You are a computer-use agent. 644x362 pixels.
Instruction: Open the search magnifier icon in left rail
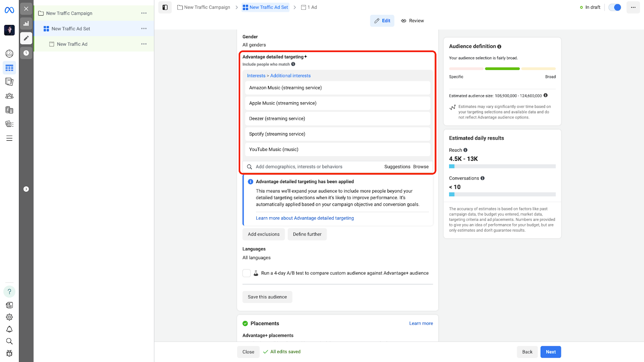[9, 341]
